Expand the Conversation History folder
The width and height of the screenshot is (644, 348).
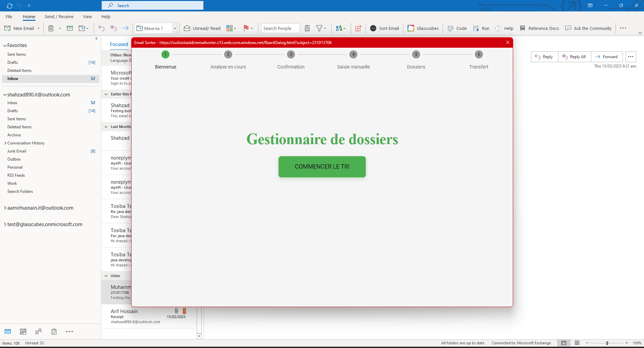pos(5,143)
